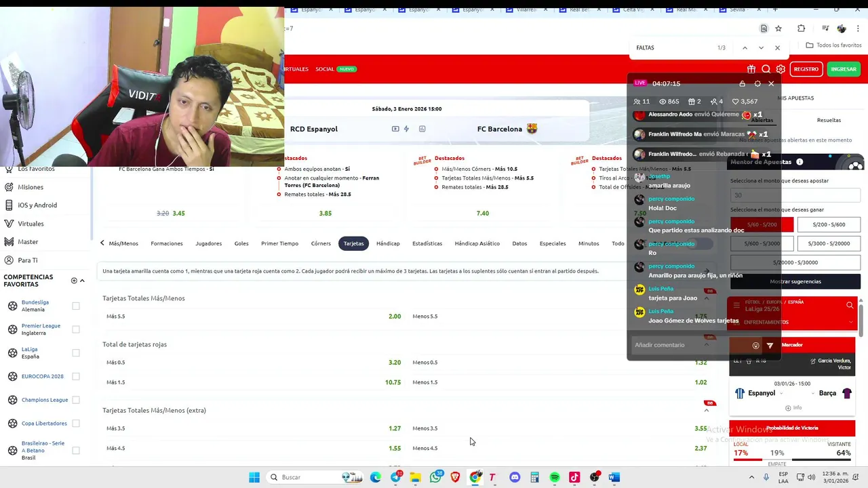Screen dimensions: 868x488
Task: Open the Espanyol team dropdown
Action: 782,393
